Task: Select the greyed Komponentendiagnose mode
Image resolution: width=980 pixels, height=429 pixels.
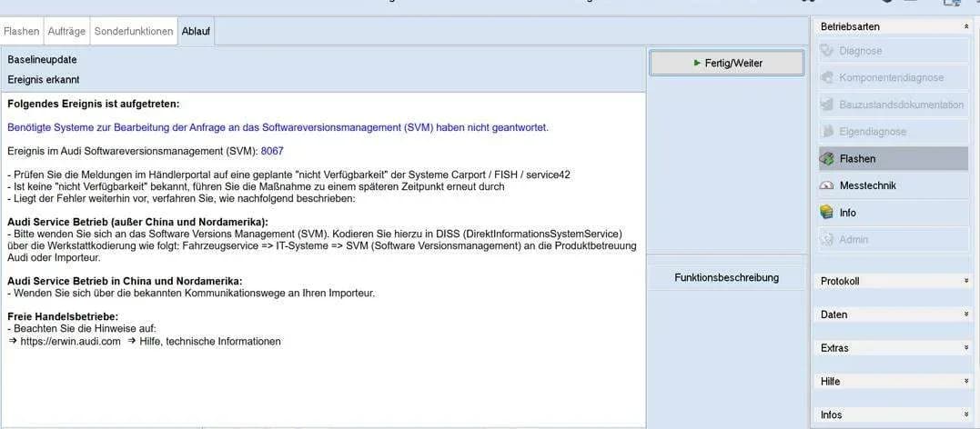Action: coord(894,77)
